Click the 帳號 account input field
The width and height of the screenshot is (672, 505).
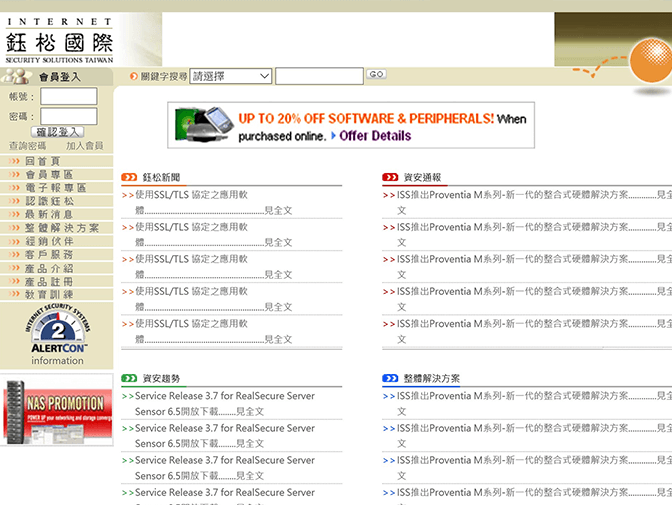68,96
